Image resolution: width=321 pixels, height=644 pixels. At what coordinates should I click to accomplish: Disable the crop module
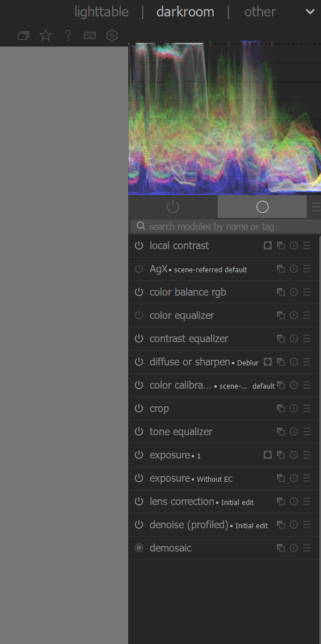tap(139, 409)
